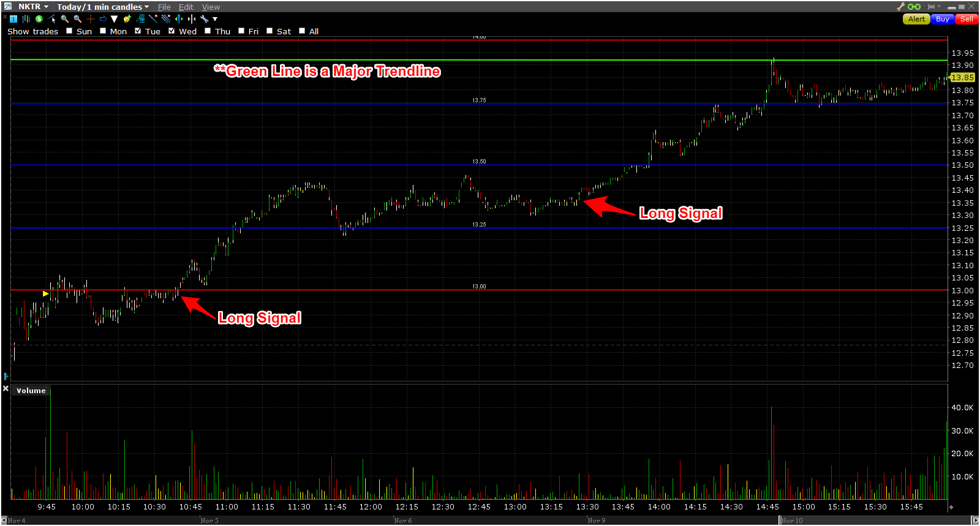Image resolution: width=980 pixels, height=526 pixels.
Task: Click the green chain link icon
Action: (x=914, y=7)
